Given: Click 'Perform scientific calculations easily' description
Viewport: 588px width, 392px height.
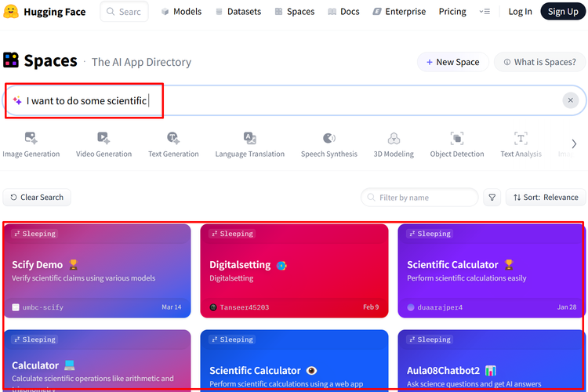Looking at the screenshot, I should tap(466, 278).
